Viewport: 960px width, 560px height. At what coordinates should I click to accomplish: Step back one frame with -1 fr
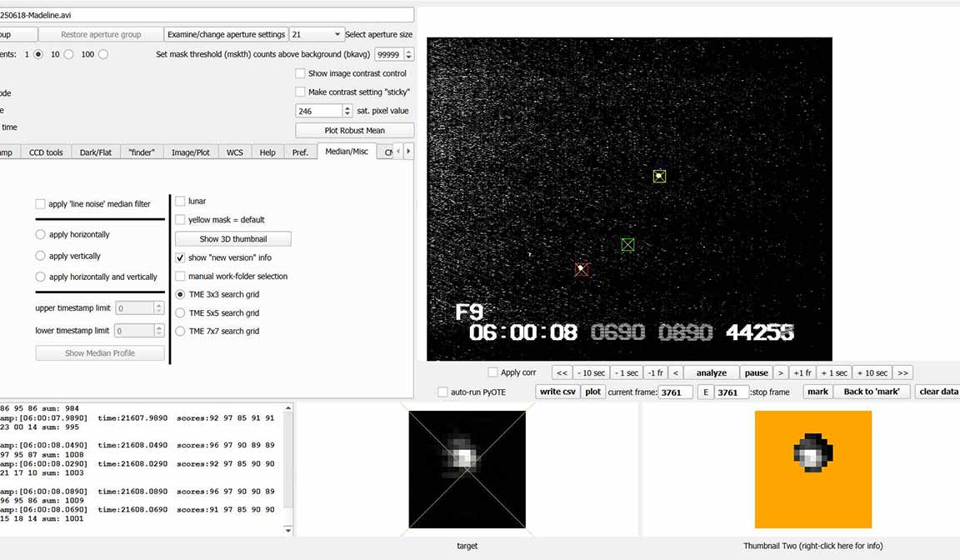coord(655,372)
